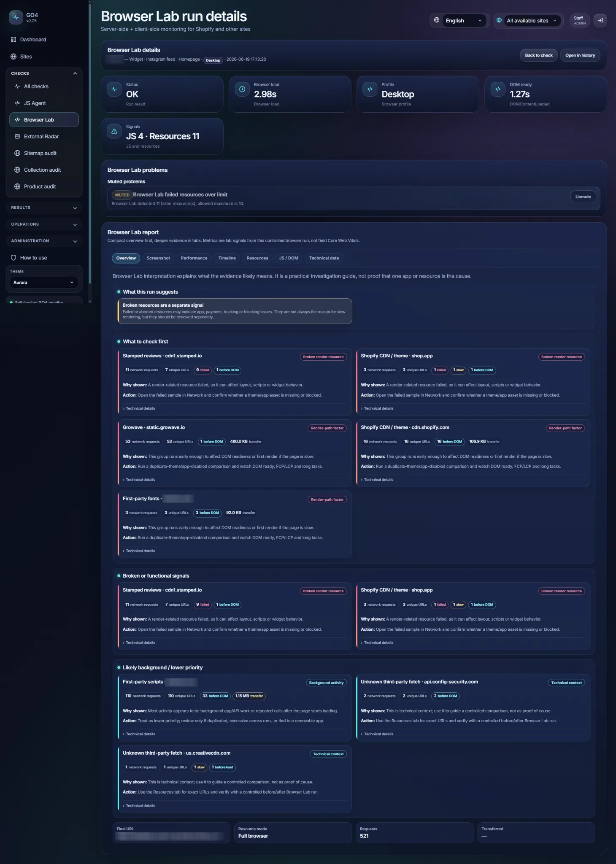Screen dimensions: 616x864
Task: Open the English language dropdown
Action: (464, 20)
